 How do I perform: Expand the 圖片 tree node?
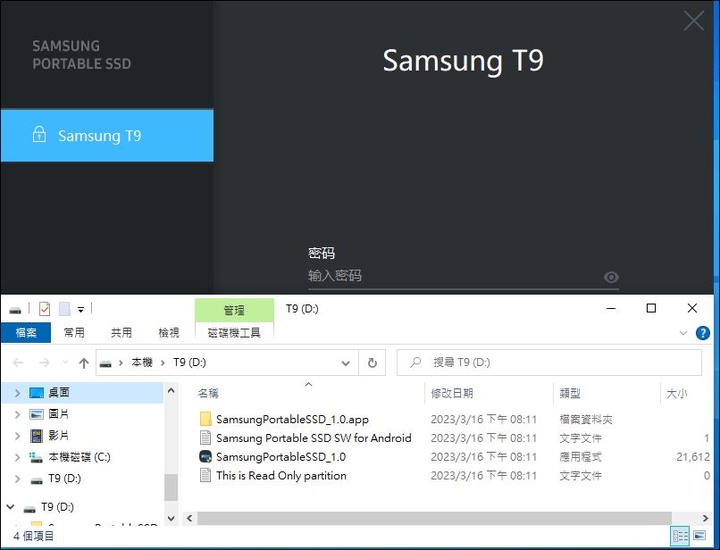pos(17,415)
